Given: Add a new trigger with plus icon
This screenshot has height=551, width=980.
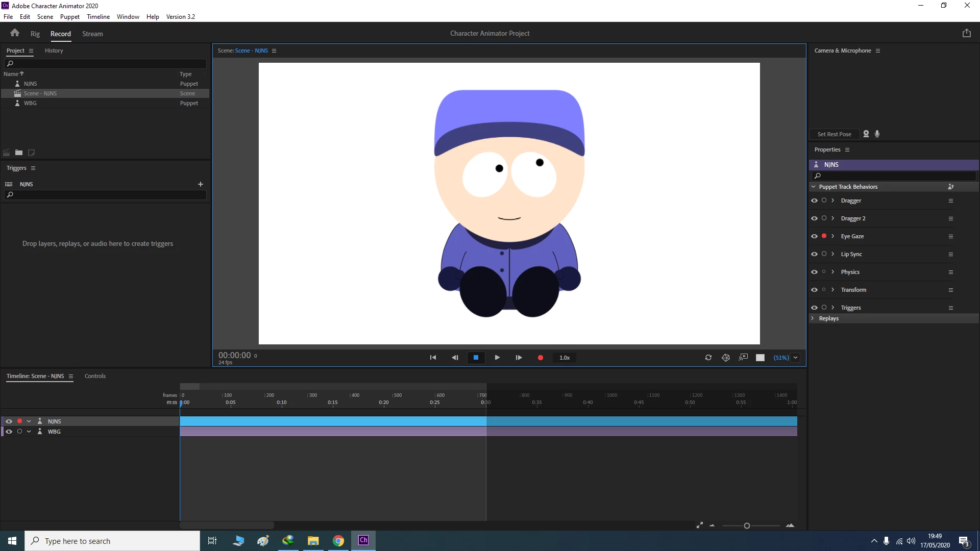Looking at the screenshot, I should tap(201, 184).
